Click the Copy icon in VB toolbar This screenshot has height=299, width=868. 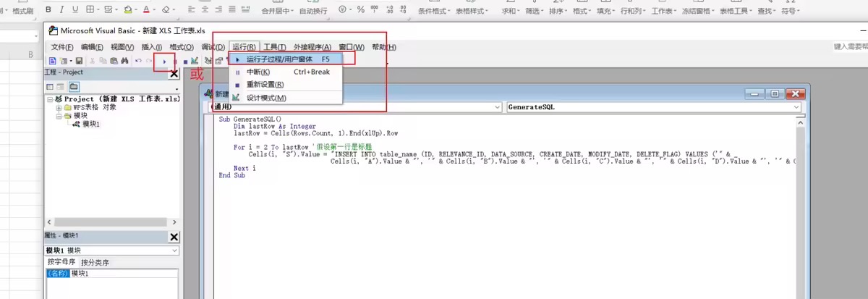coord(103,61)
